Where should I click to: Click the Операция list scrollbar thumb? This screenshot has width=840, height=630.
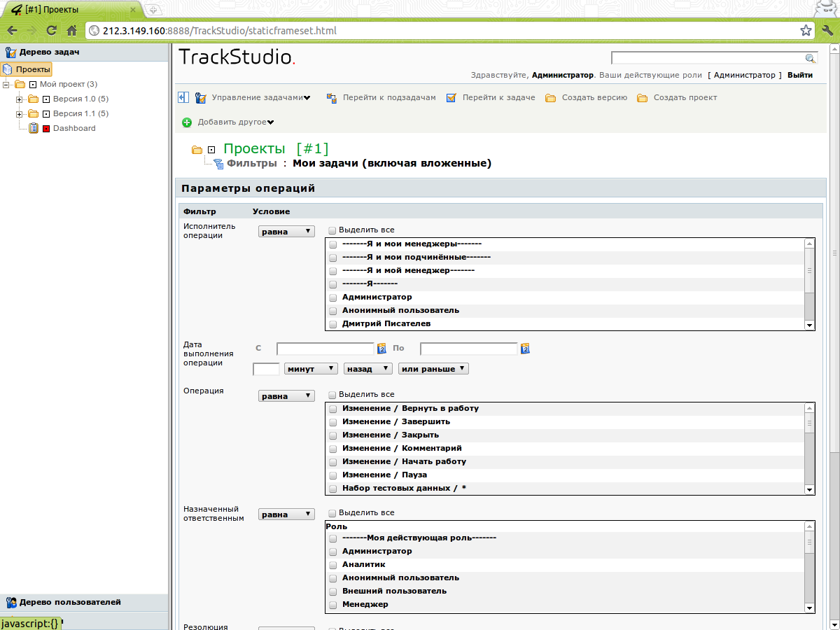click(x=809, y=423)
